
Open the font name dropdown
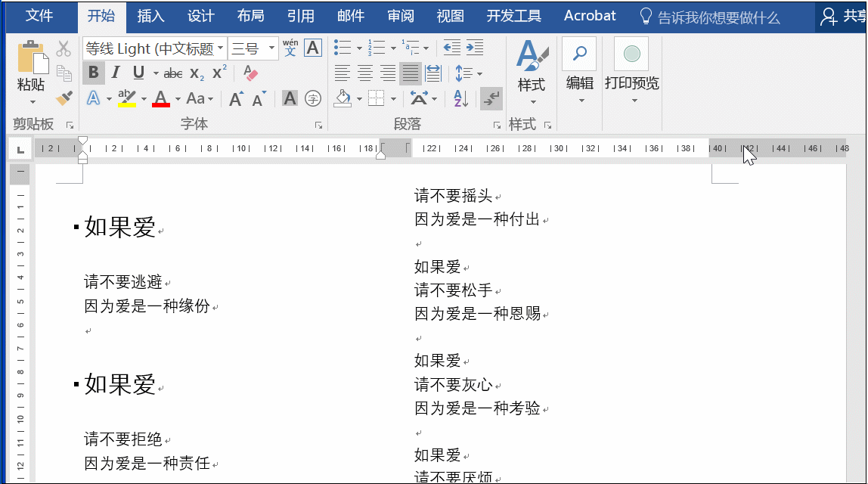pyautogui.click(x=220, y=48)
